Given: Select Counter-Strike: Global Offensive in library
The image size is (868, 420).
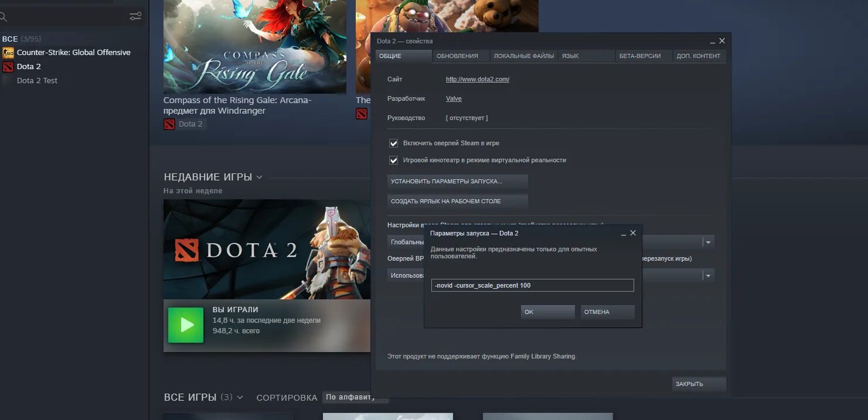Looking at the screenshot, I should tap(73, 53).
